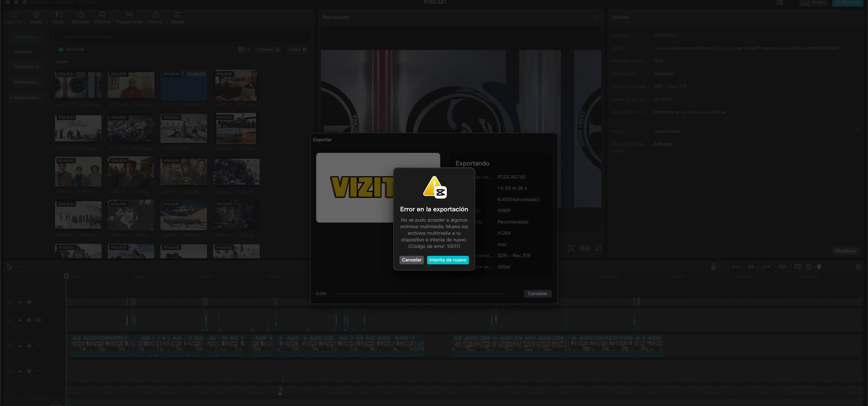Click the player fullscreen icon
This screenshot has height=406, width=868.
[x=598, y=248]
